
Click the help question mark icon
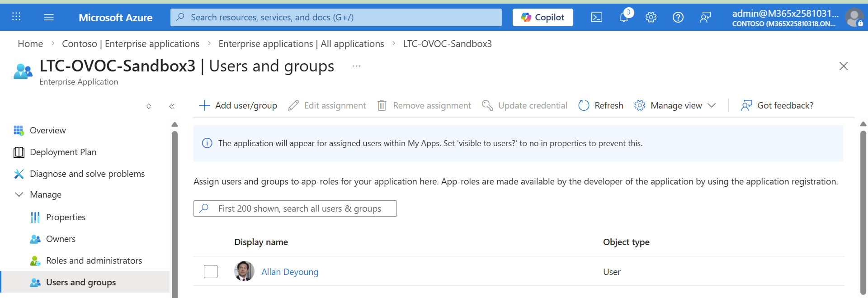click(678, 17)
